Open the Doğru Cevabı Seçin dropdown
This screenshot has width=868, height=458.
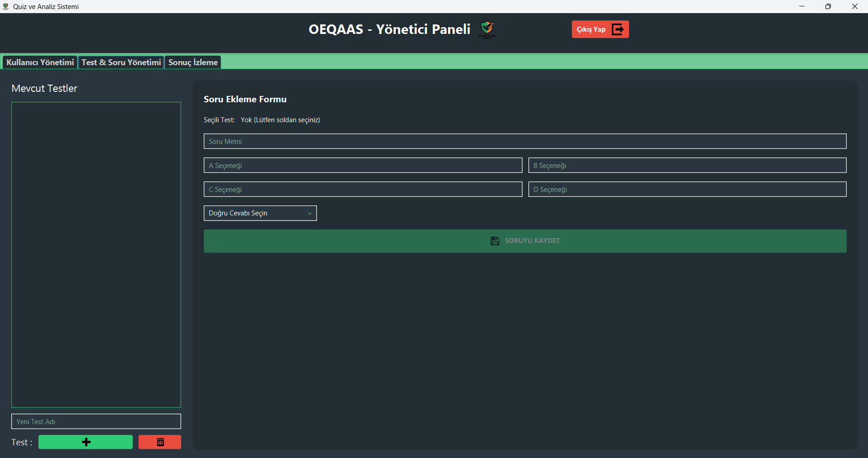coord(260,213)
